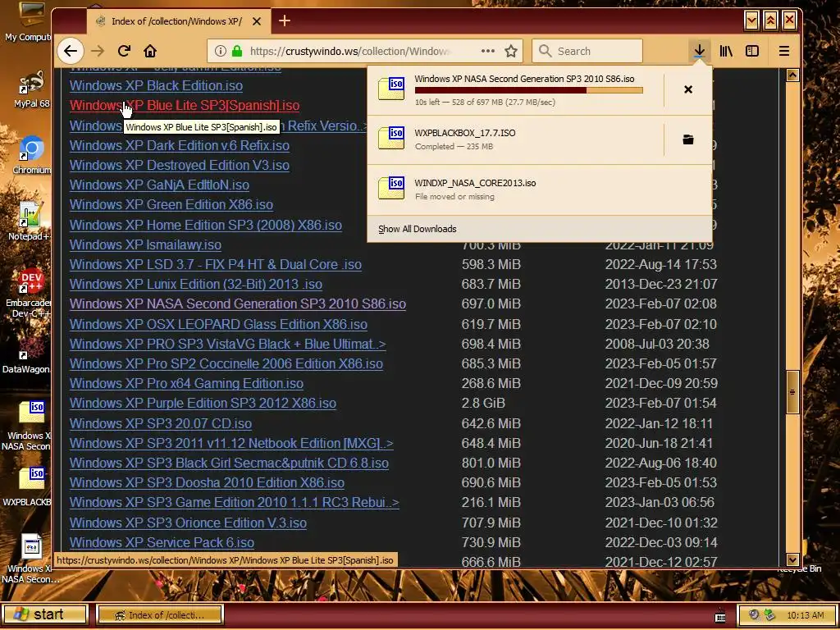Click Show All Downloads
The image size is (840, 630).
click(418, 229)
